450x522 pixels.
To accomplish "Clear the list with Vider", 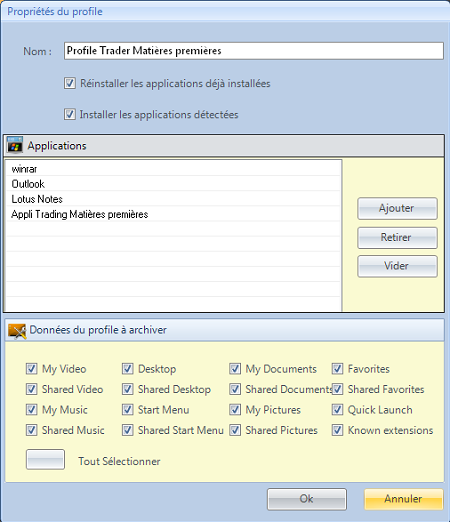I will click(397, 266).
